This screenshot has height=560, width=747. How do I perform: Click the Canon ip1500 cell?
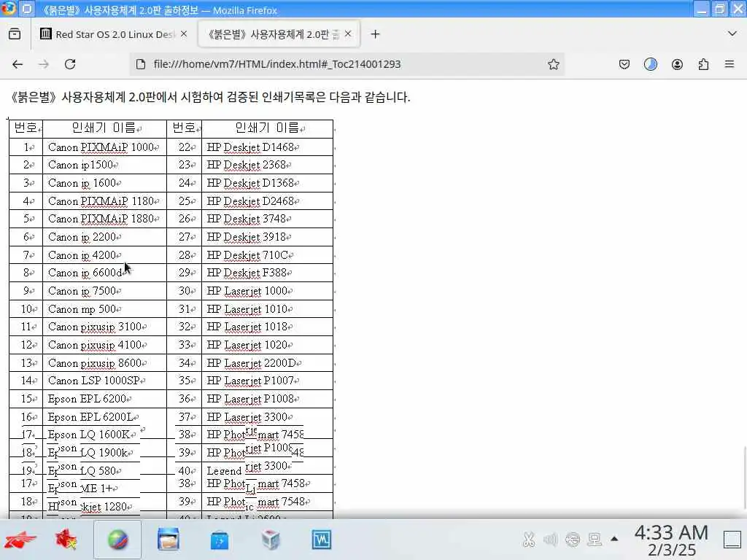coord(105,165)
